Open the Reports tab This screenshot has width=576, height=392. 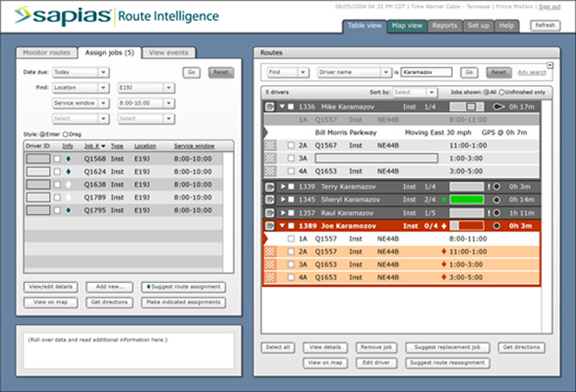[x=444, y=26]
